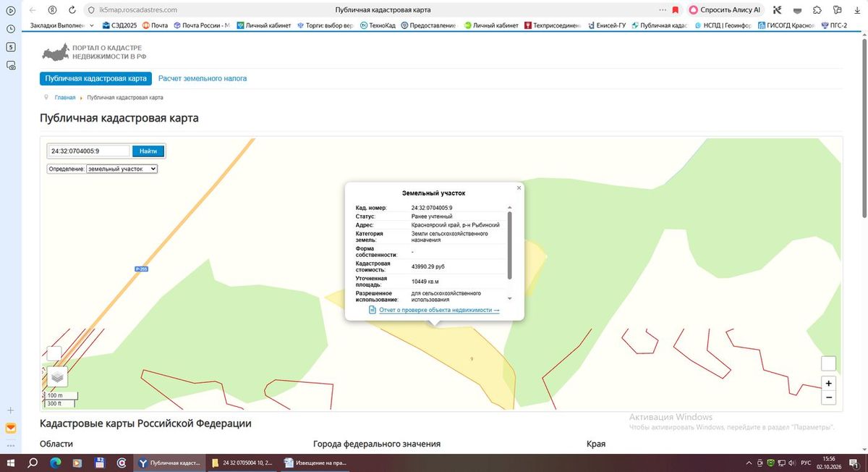Viewport: 868px width, 472px height.
Task: Open the НСПД Геоинформ bookmark
Action: pos(723,25)
